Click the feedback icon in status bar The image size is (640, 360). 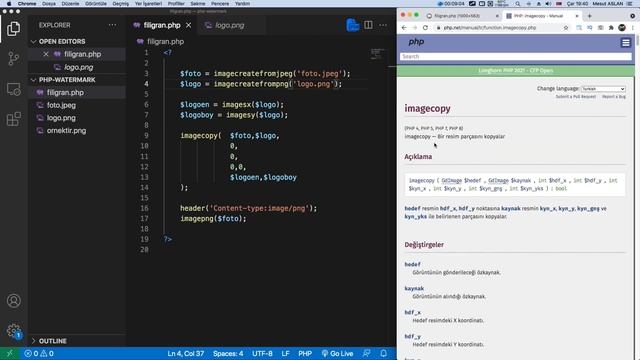(367, 353)
